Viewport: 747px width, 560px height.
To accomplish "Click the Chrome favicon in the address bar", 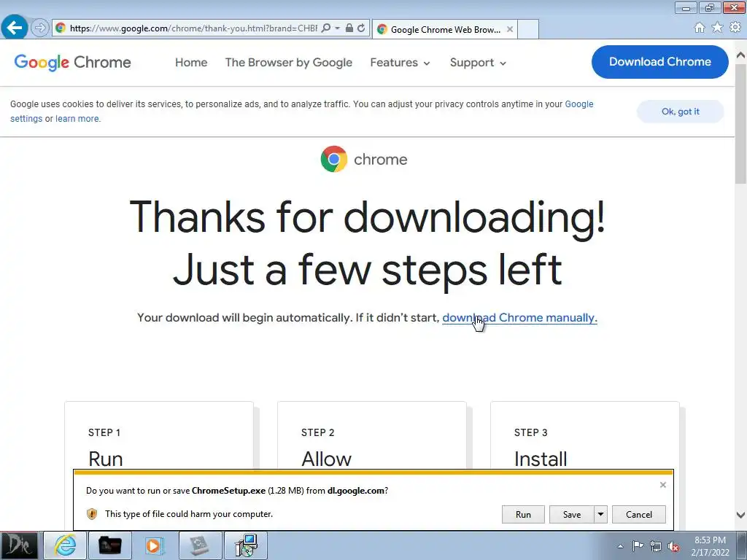I will tap(61, 28).
